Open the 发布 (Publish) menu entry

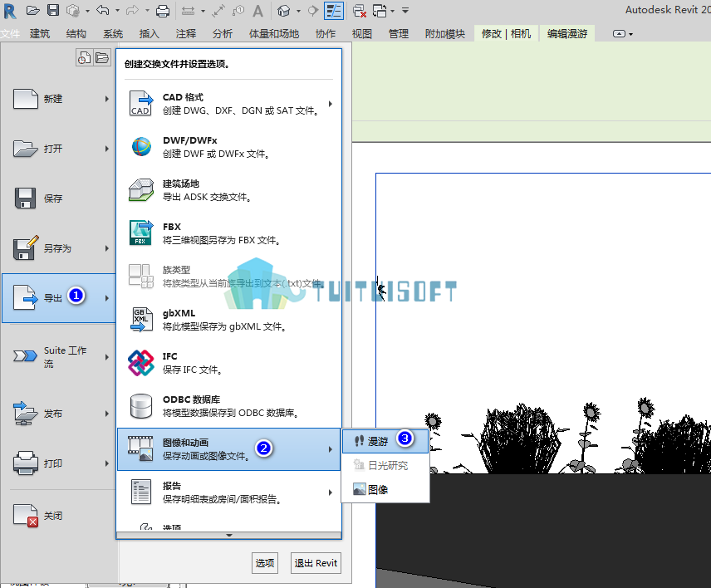pos(58,414)
